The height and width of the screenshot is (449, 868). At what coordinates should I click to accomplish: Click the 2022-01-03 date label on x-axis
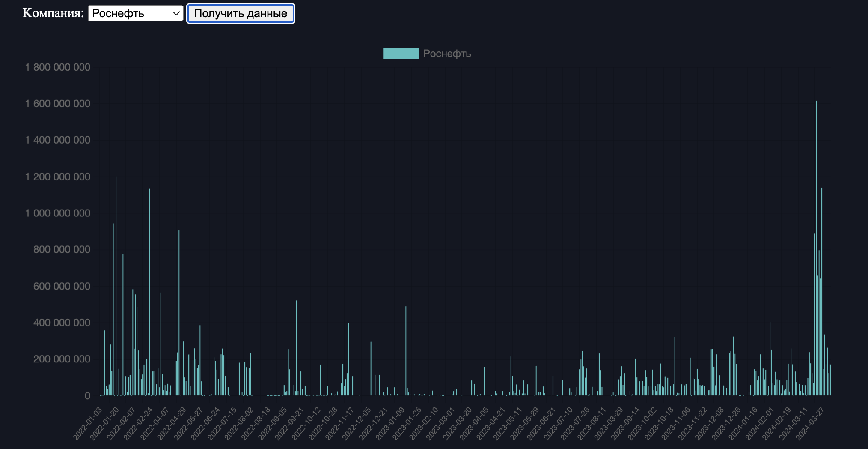click(x=89, y=423)
